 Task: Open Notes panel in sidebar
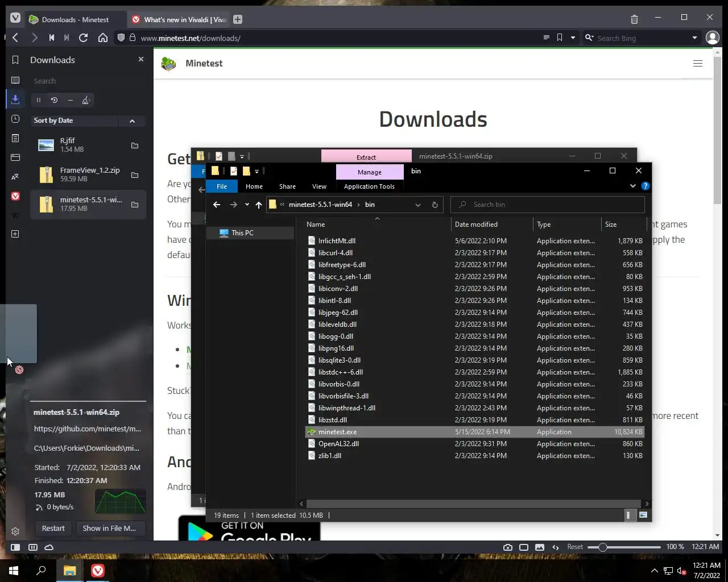click(x=15, y=138)
